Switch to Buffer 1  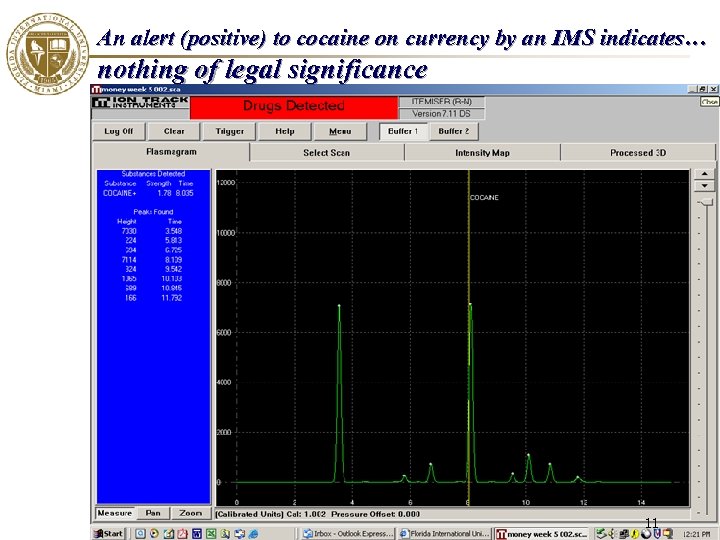402,131
